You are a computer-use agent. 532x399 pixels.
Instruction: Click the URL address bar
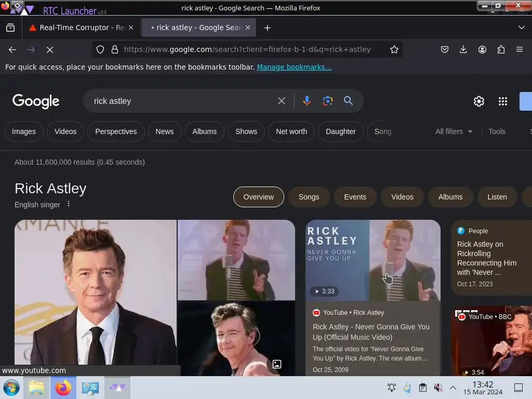pos(247,49)
